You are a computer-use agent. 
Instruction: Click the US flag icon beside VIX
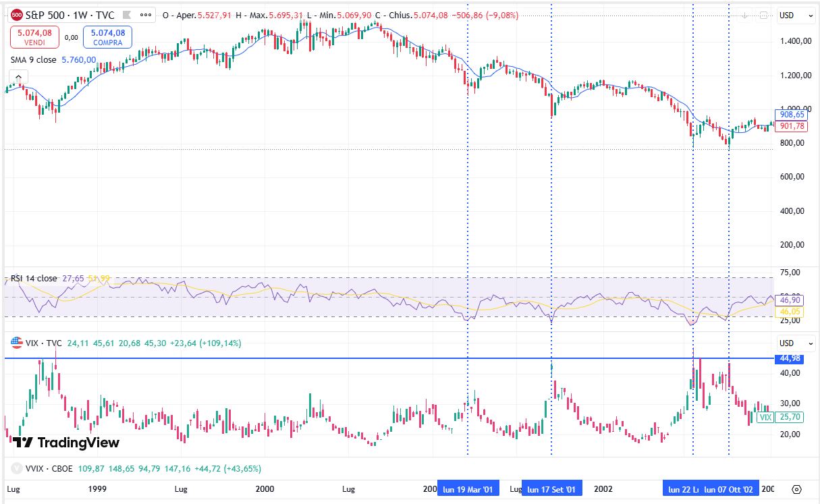pos(17,343)
